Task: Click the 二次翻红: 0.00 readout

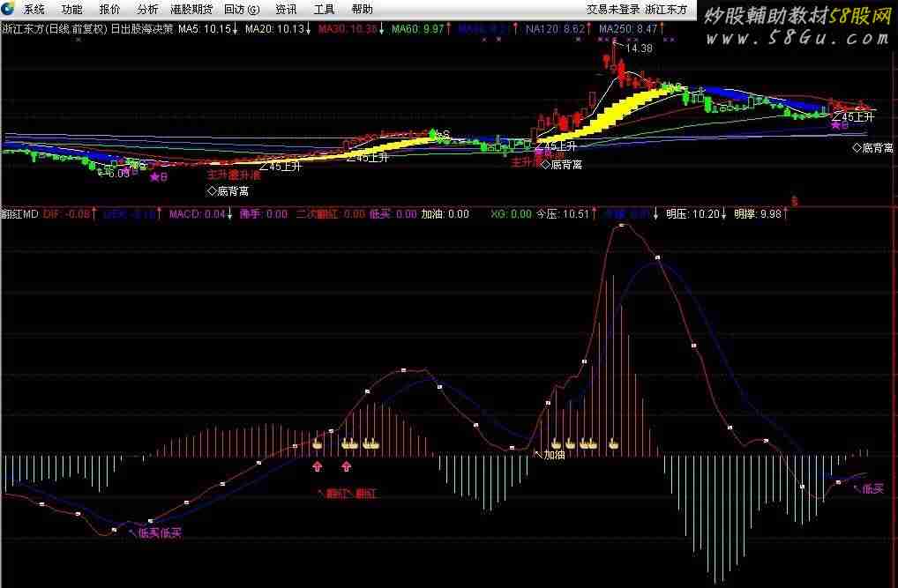Action: [x=331, y=214]
